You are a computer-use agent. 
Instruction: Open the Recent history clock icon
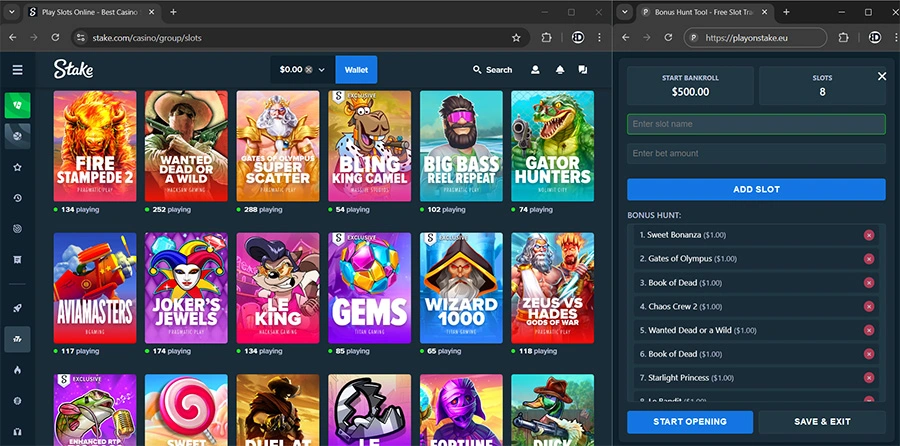(17, 198)
